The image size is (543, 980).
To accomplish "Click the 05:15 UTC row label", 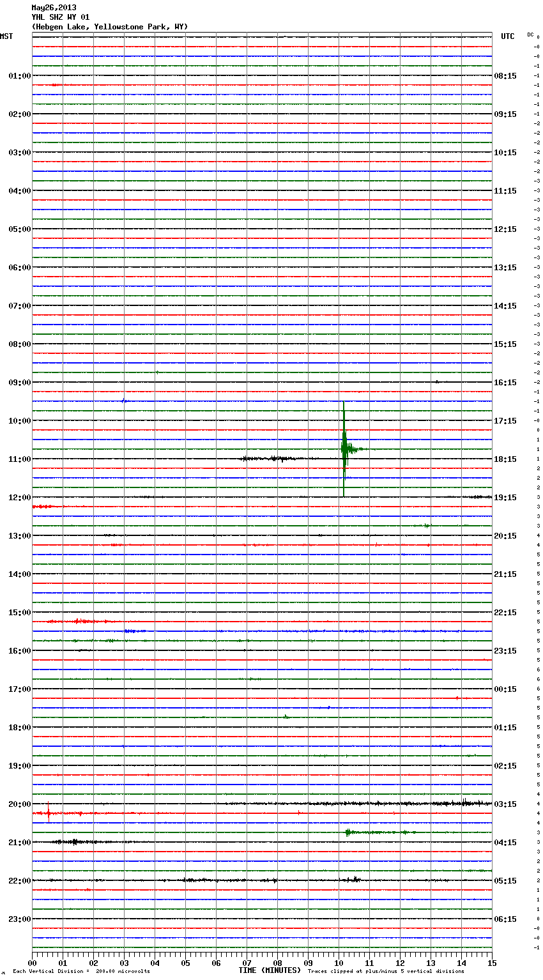I will tap(505, 881).
